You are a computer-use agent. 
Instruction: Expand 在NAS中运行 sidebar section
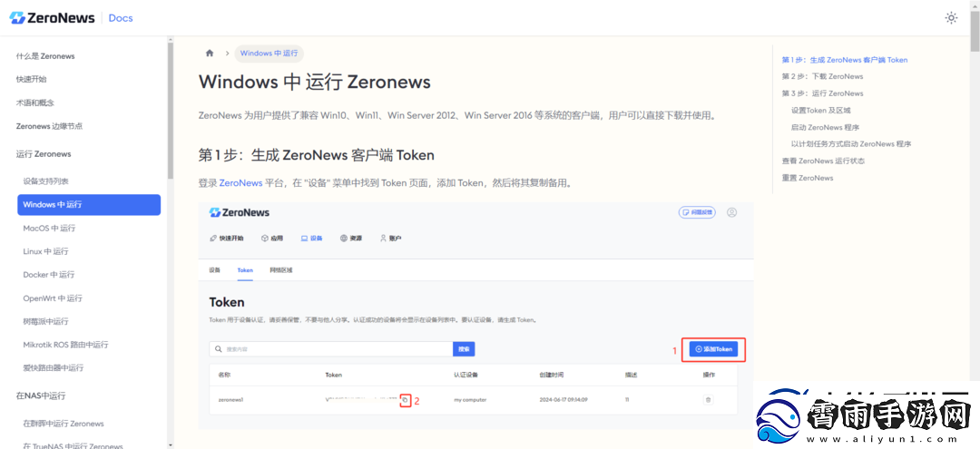[x=41, y=395]
